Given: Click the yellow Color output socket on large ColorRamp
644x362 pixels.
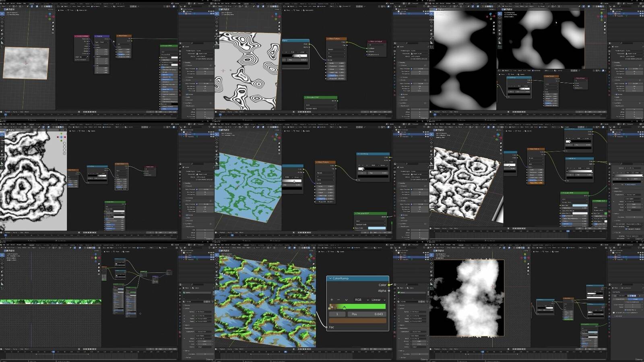Looking at the screenshot, I should [x=389, y=285].
